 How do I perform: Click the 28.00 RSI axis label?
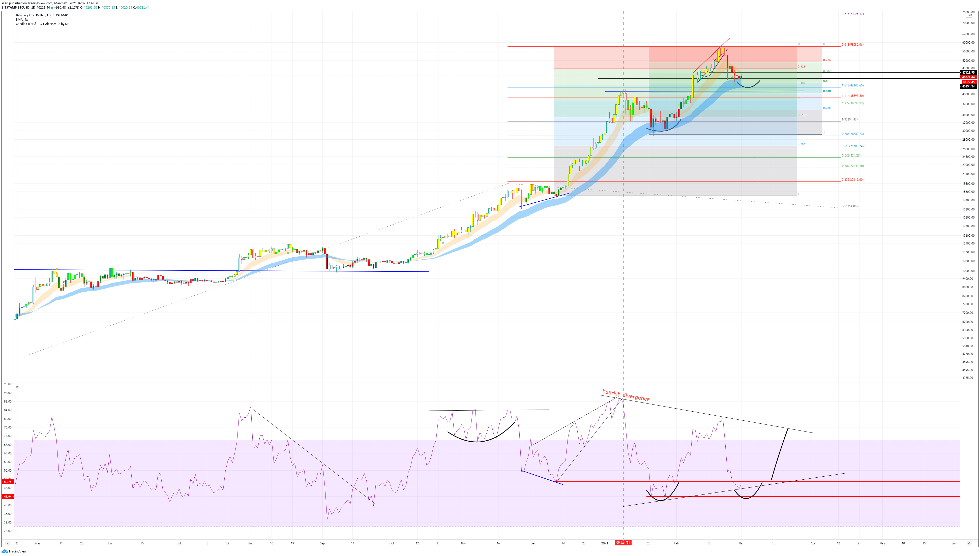(8, 531)
